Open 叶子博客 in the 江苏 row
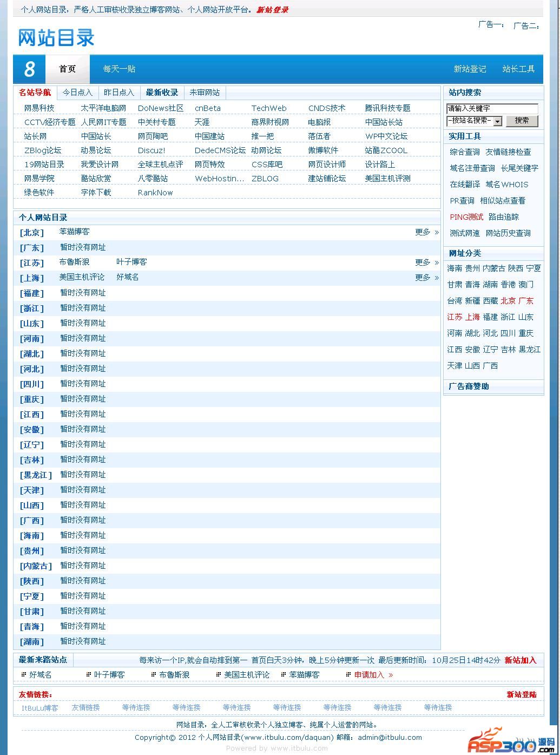 tap(131, 262)
